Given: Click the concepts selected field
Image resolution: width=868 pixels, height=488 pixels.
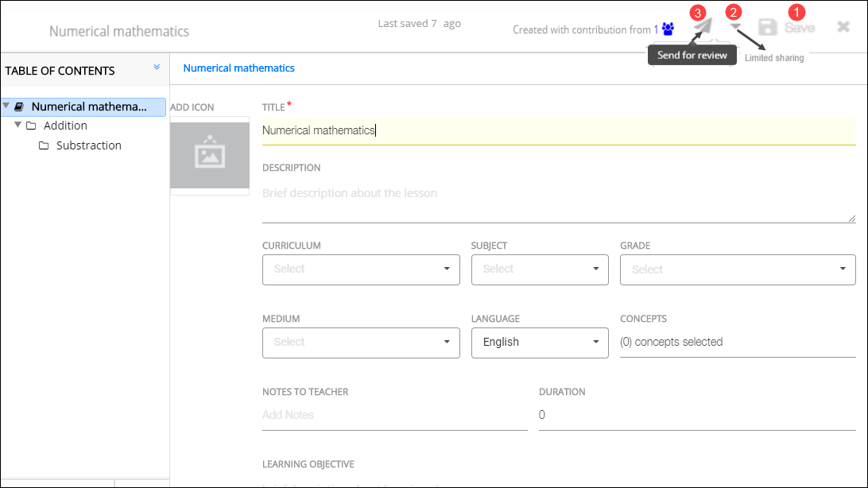Looking at the screenshot, I should (737, 343).
